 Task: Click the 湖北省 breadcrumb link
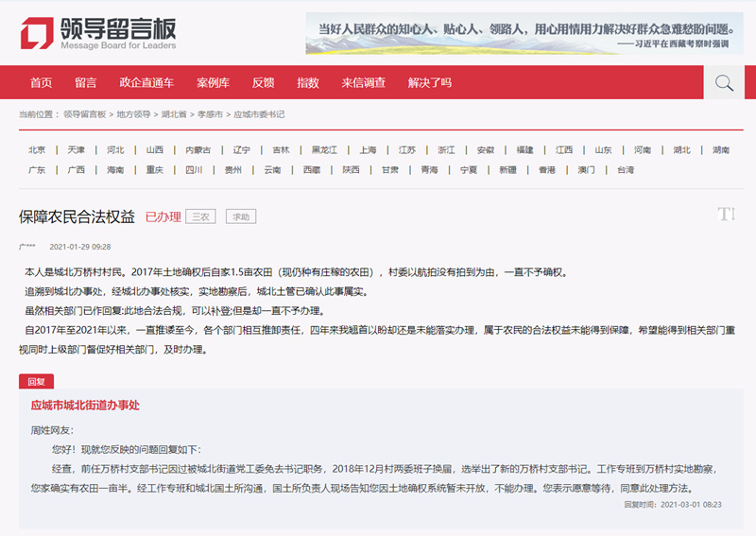(173, 114)
